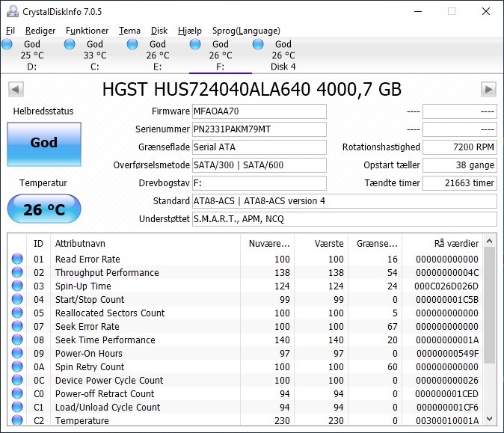Click status icon of Read Error Rate row
This screenshot has width=504, height=433.
(x=17, y=259)
